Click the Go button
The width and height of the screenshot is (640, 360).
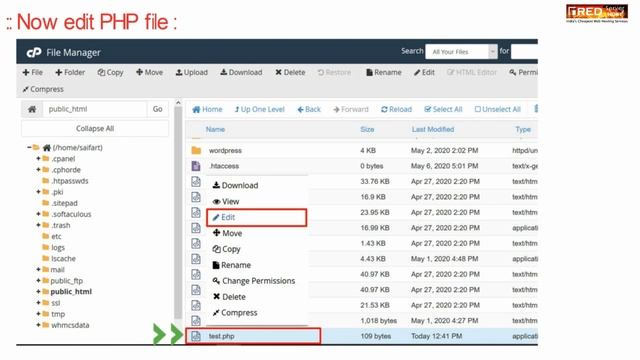point(158,109)
